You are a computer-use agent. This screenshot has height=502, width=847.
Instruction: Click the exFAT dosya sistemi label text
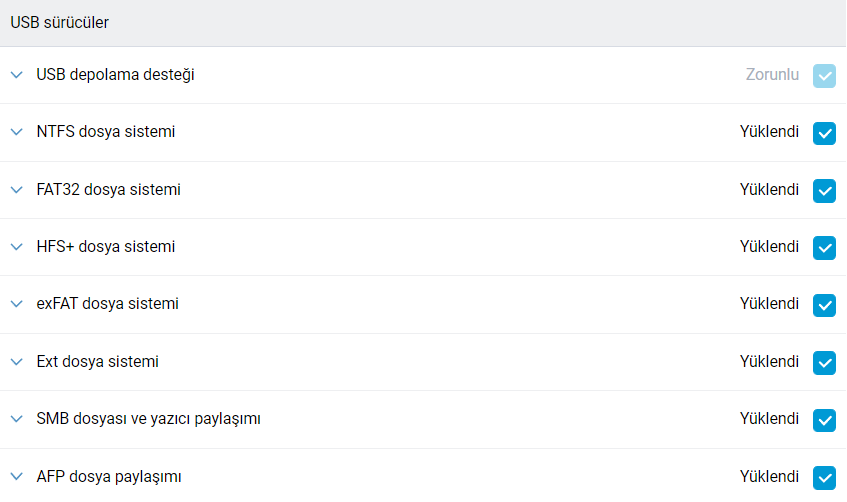coord(107,304)
